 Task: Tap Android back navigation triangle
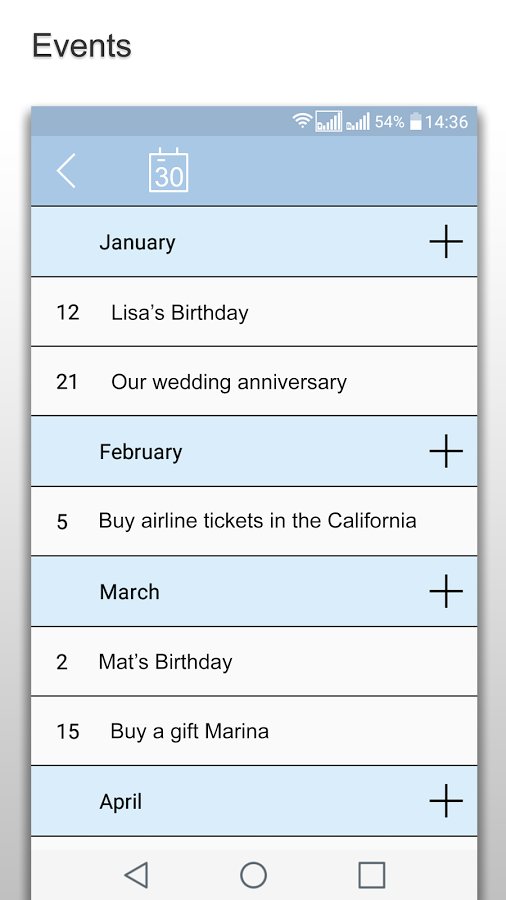pos(137,875)
